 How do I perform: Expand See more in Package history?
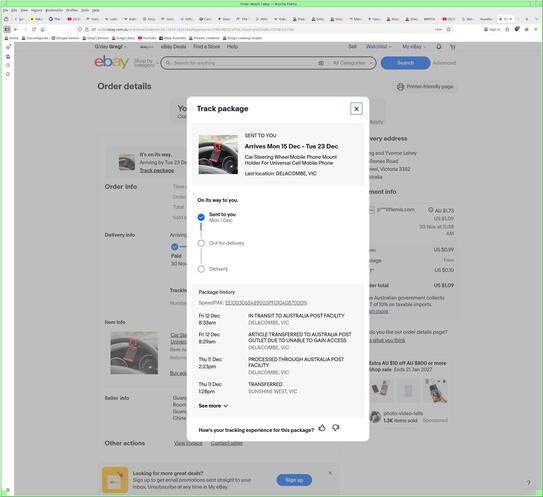coord(213,406)
